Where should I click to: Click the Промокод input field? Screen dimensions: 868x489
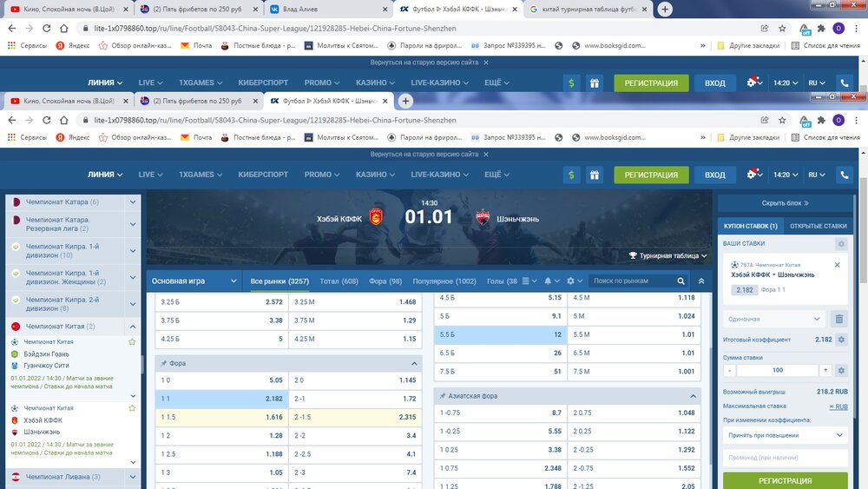point(785,458)
